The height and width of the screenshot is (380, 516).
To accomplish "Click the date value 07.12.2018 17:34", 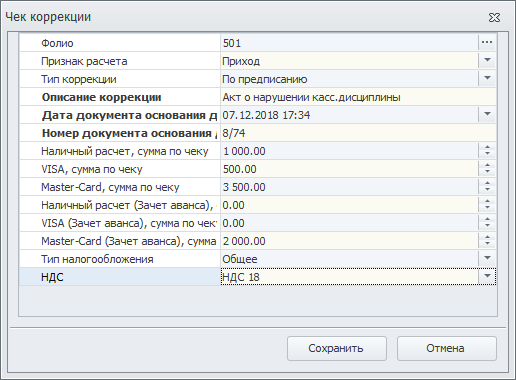I will click(349, 115).
